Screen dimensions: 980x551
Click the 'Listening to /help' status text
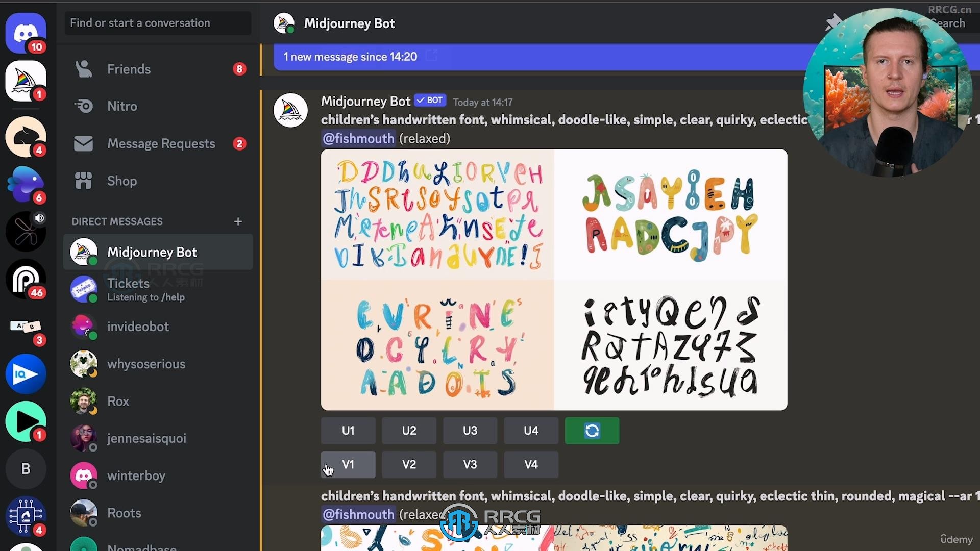(x=146, y=297)
